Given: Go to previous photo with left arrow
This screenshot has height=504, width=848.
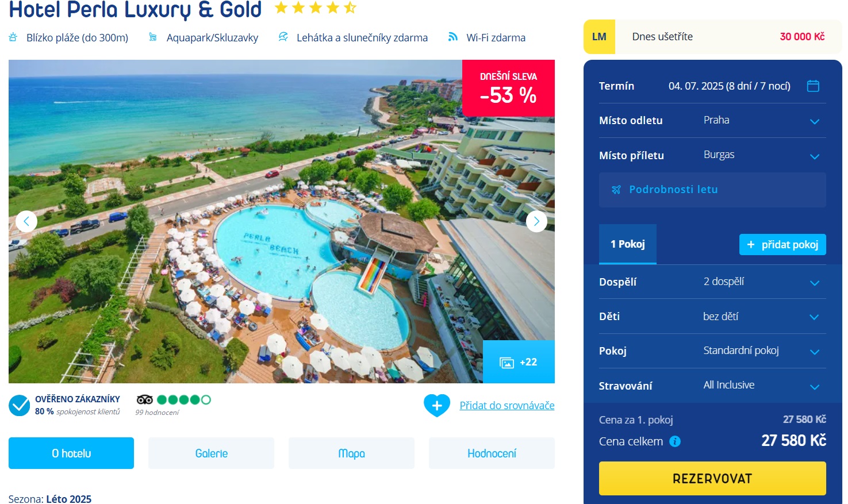Looking at the screenshot, I should [x=26, y=221].
